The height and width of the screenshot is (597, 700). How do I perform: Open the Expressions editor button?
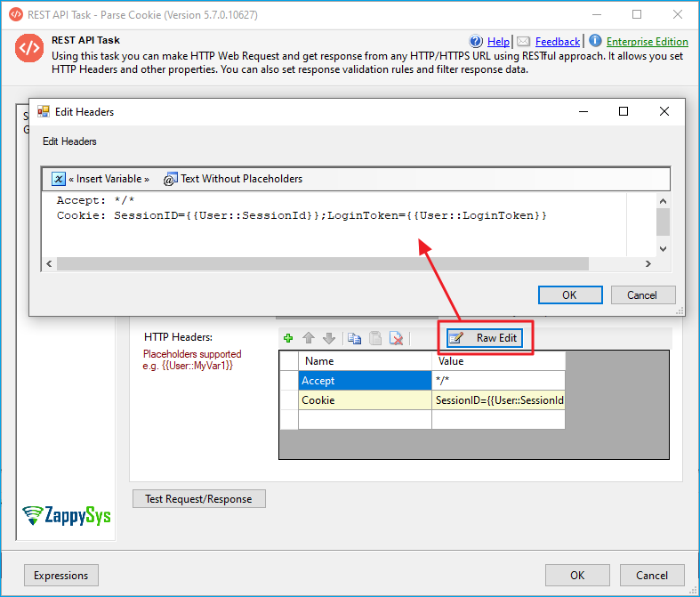[x=61, y=575]
